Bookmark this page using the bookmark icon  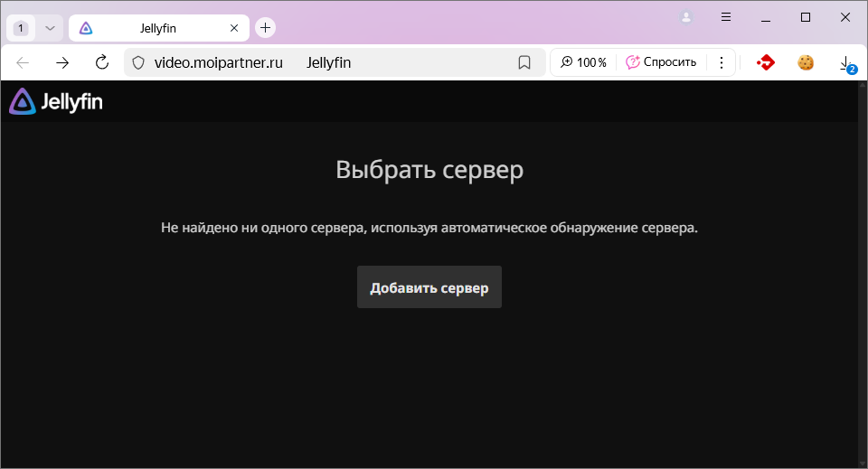coord(524,62)
